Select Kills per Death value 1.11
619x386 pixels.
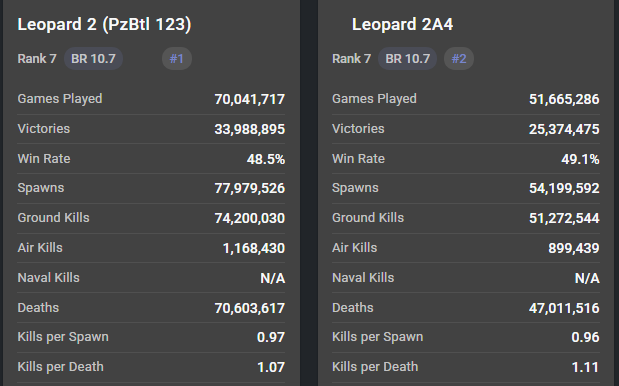tap(585, 367)
